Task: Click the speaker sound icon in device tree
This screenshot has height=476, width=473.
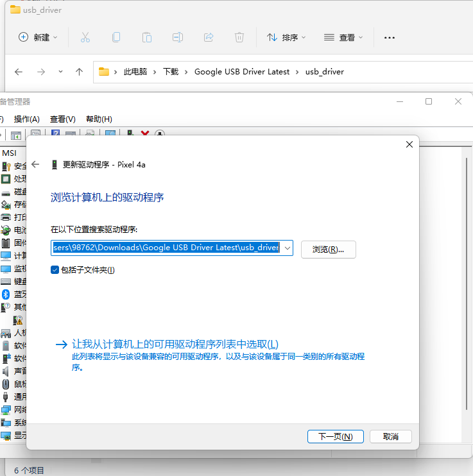Action: click(6, 371)
